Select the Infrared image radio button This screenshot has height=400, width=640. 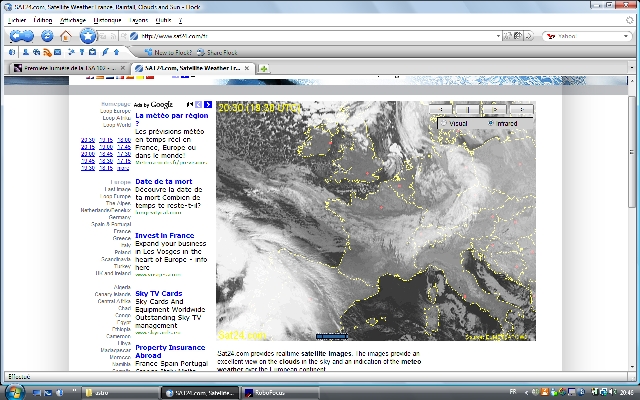coord(491,123)
